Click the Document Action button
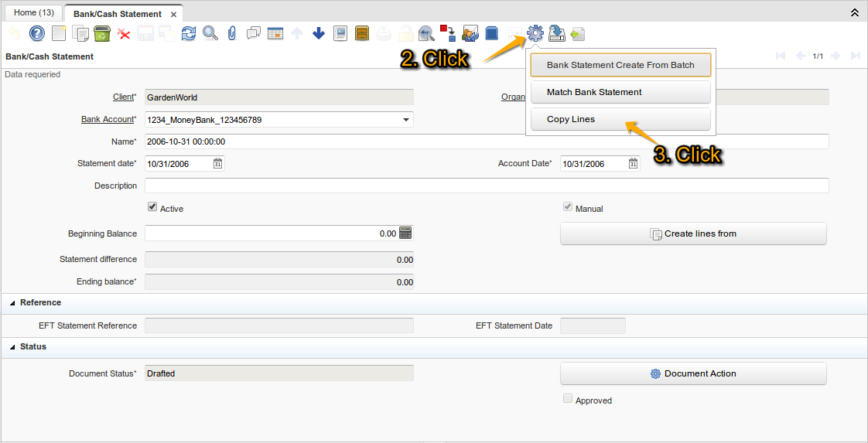The image size is (868, 443). tap(694, 373)
